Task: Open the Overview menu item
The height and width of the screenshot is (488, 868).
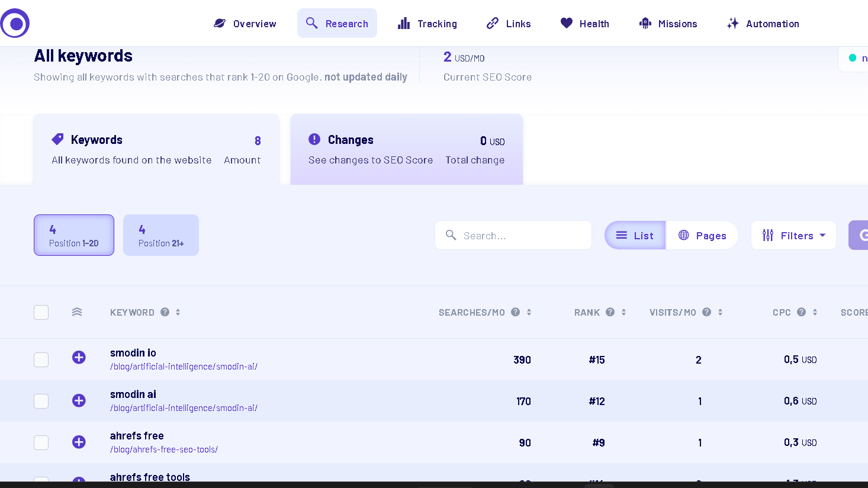Action: tap(245, 24)
